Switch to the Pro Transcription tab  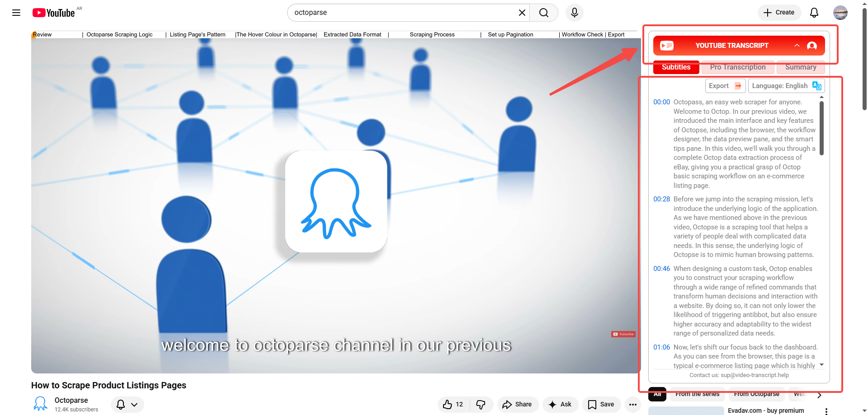point(738,67)
